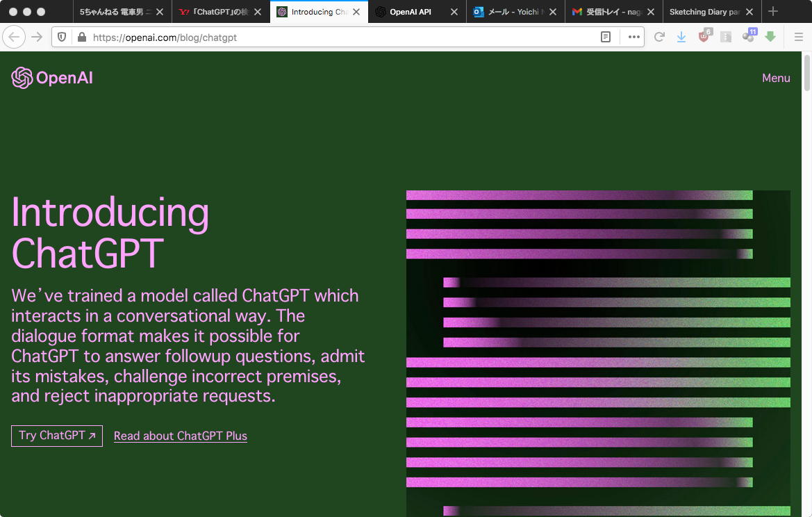
Task: Close the Outlook メール tab
Action: tap(553, 12)
